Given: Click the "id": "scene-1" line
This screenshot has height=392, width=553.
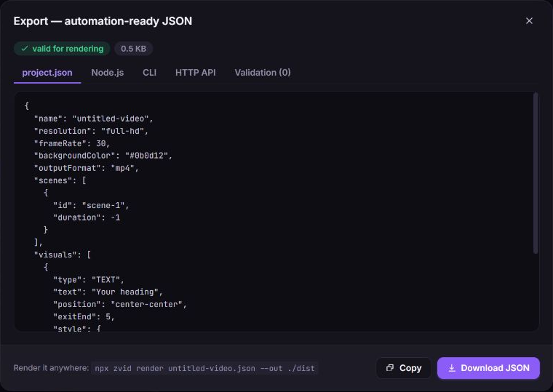Looking at the screenshot, I should (x=92, y=206).
